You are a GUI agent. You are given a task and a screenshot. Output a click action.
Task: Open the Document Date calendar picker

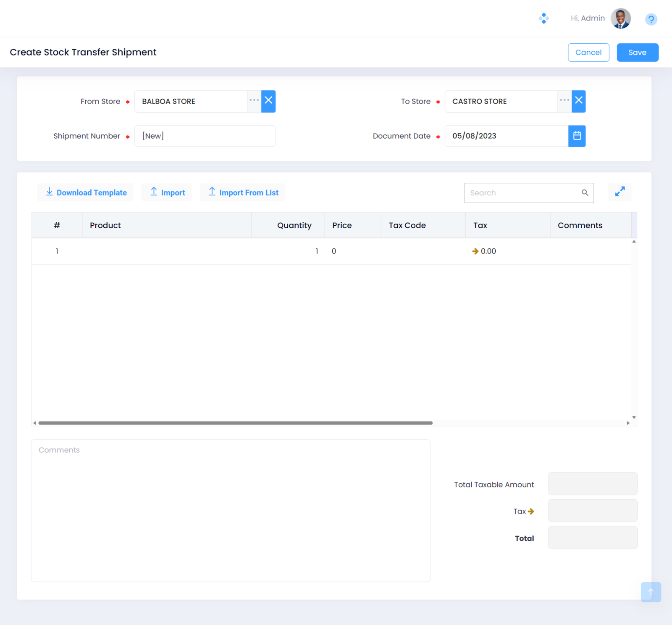coord(577,136)
